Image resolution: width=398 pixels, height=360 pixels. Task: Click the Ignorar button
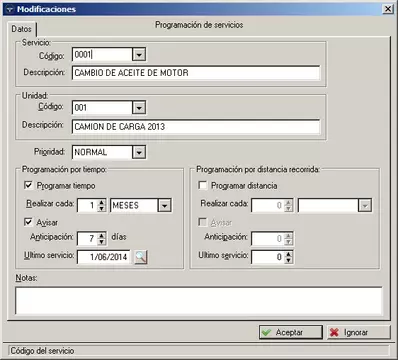(x=358, y=332)
